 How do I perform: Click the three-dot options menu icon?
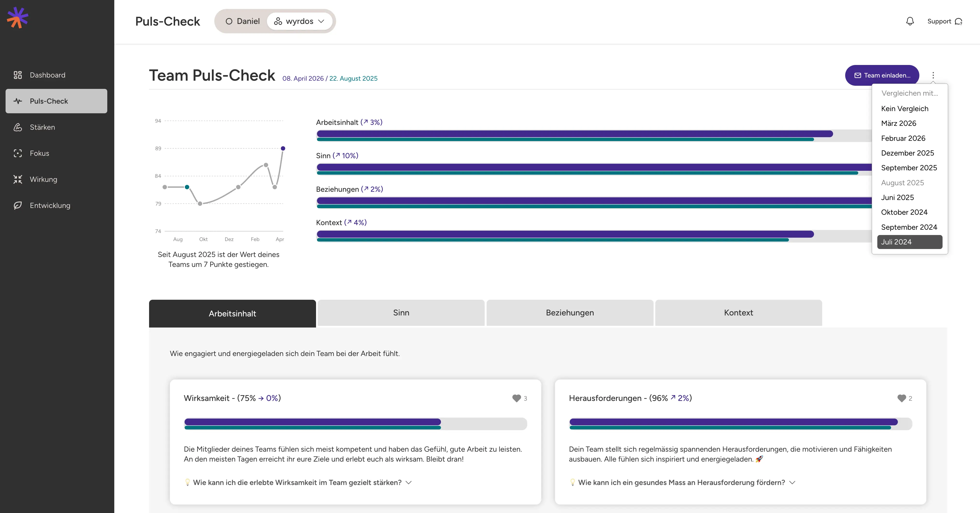tap(933, 75)
